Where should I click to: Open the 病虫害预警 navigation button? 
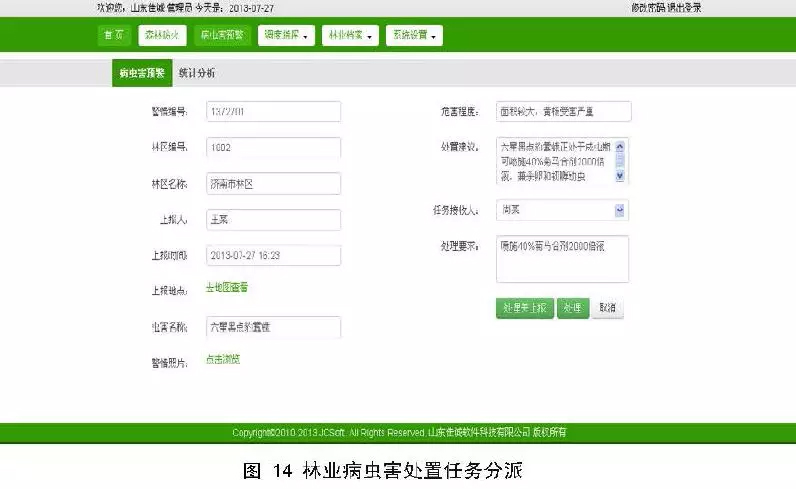[x=222, y=35]
